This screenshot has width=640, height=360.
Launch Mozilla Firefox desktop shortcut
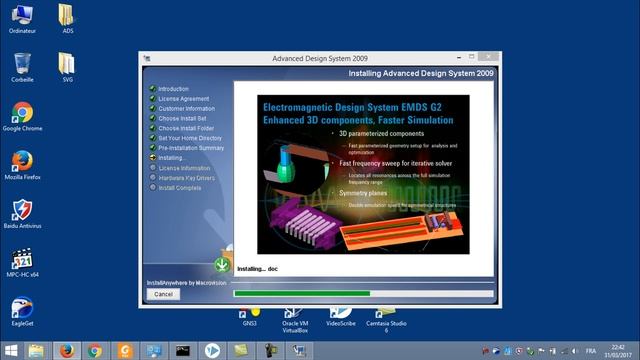[22, 165]
